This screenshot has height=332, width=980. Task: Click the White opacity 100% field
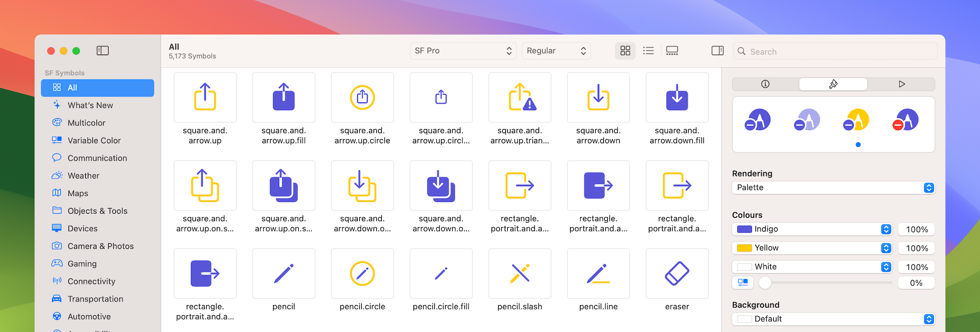(917, 267)
